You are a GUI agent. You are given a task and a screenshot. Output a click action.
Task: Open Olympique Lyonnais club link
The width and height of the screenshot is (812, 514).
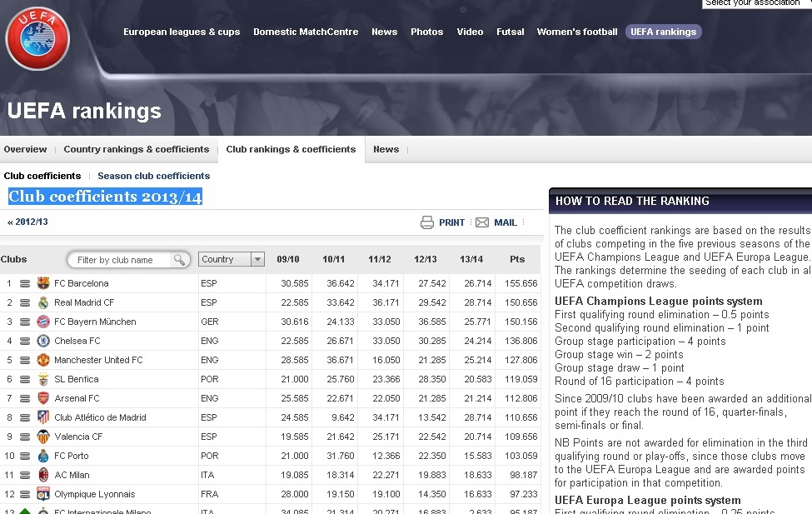pos(95,494)
